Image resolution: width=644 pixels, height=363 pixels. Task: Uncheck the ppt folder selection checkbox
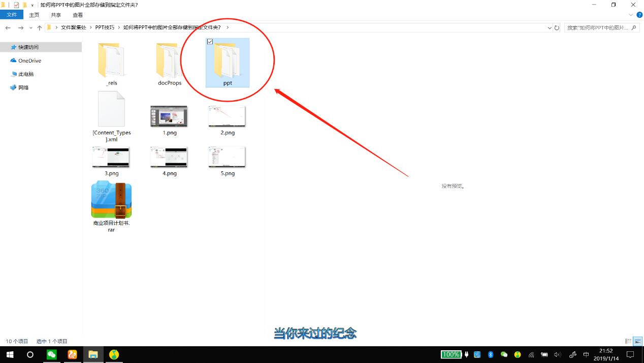point(210,42)
